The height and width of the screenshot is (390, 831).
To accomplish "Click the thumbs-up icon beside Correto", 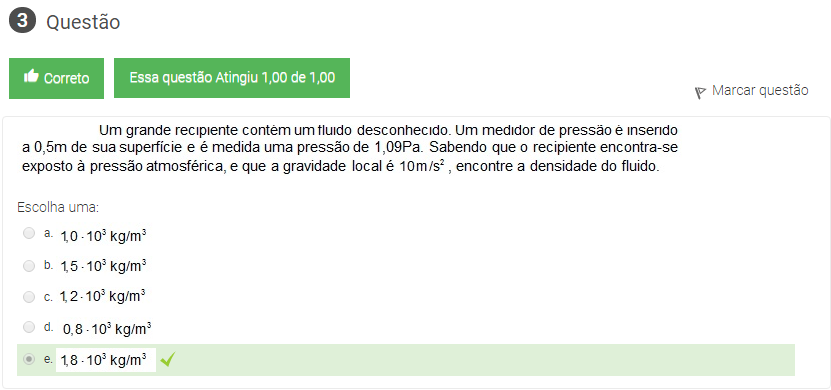I will 31,77.
